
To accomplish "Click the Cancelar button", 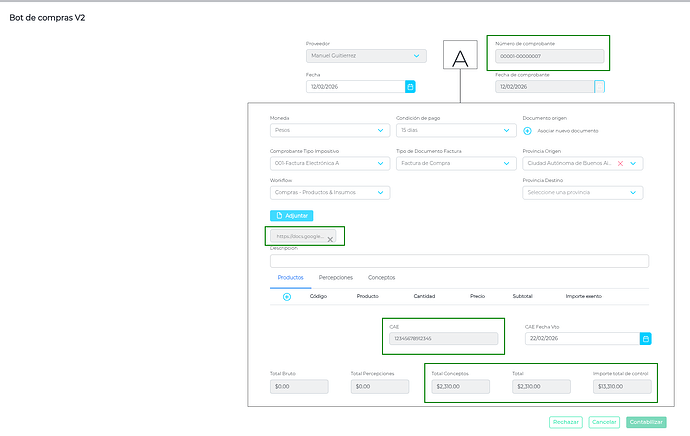I will pyautogui.click(x=604, y=422).
